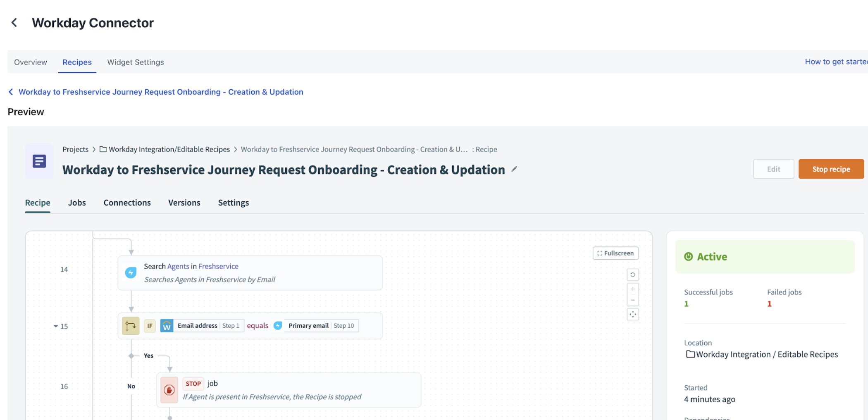Screen dimensions: 868x420
Task: Fit recipe to view icon
Action: 632,315
